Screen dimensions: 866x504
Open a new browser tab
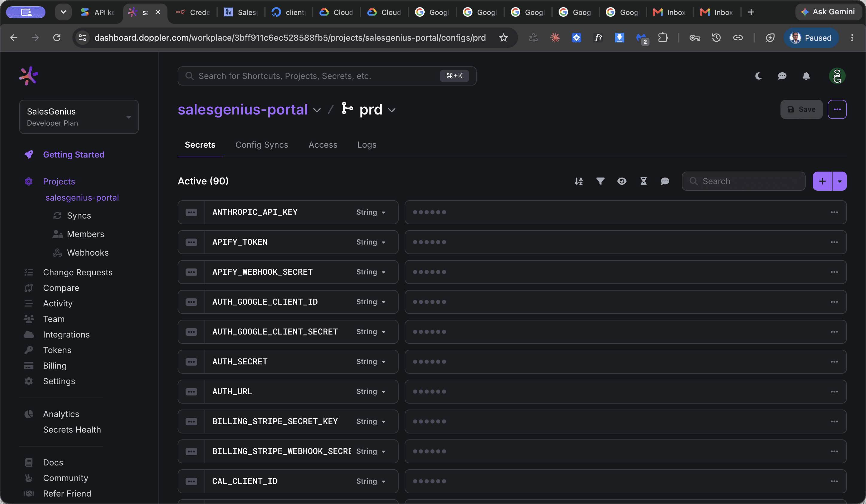[751, 12]
